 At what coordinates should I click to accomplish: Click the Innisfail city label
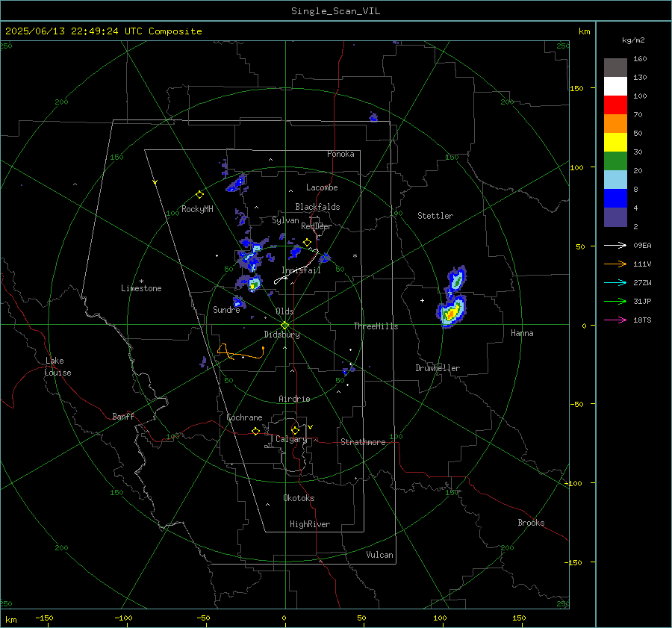click(301, 270)
